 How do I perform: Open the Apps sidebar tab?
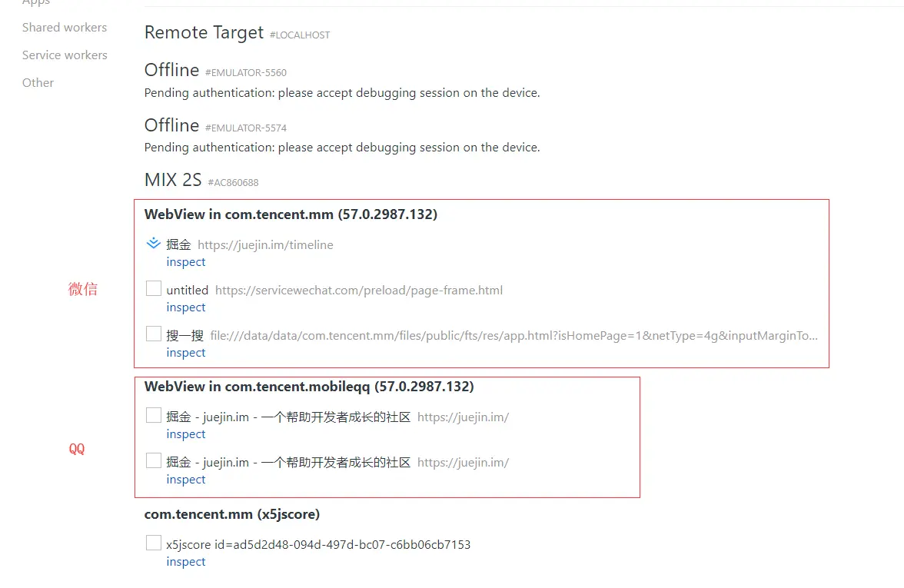[35, 3]
